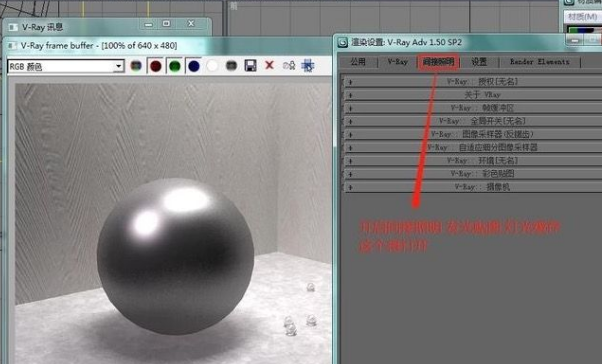
Task: Open the Render Elements tab
Action: (539, 62)
